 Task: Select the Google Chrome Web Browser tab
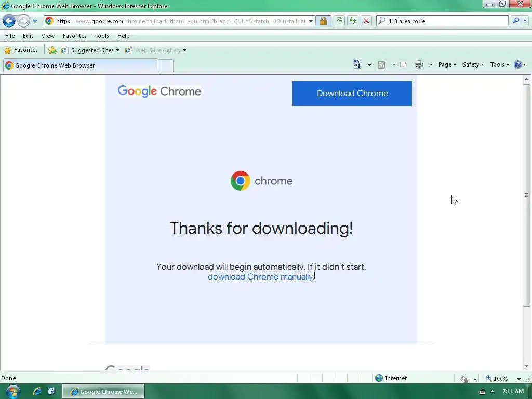point(81,65)
